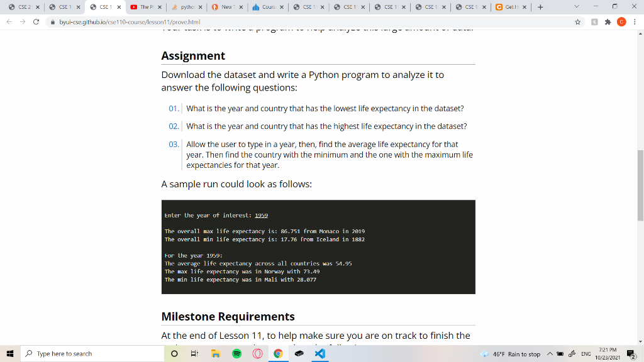Click the page vertical scrollbar thumb
This screenshot has height=362, width=644.
[x=640, y=185]
